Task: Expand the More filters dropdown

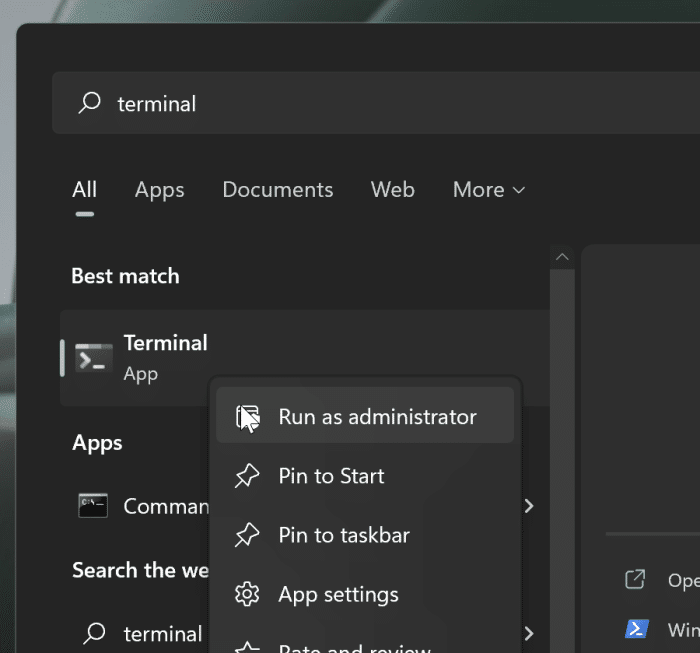Action: coord(488,190)
